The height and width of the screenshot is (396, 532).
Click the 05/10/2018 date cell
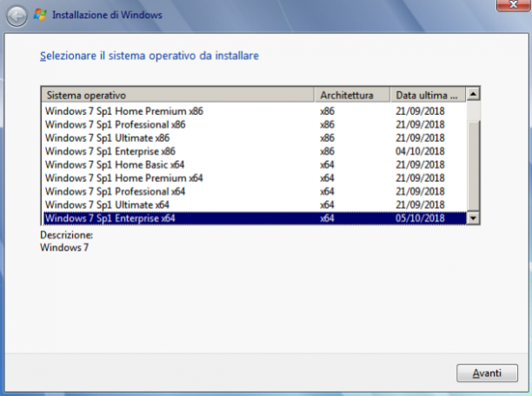[x=420, y=218]
